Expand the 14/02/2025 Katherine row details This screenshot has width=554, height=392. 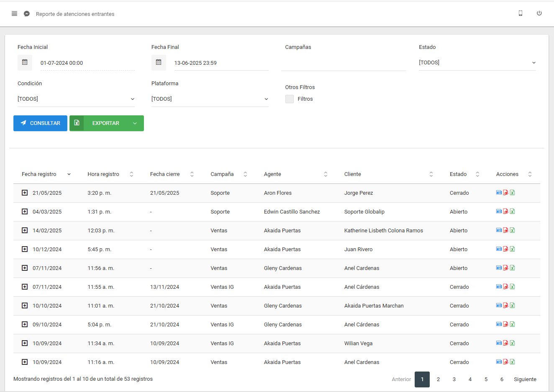25,230
